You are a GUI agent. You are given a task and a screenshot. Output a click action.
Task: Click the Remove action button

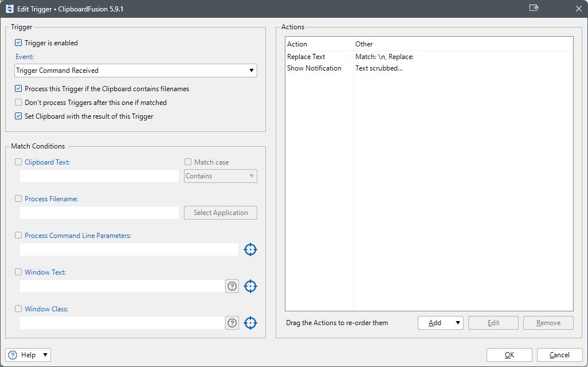coord(548,323)
